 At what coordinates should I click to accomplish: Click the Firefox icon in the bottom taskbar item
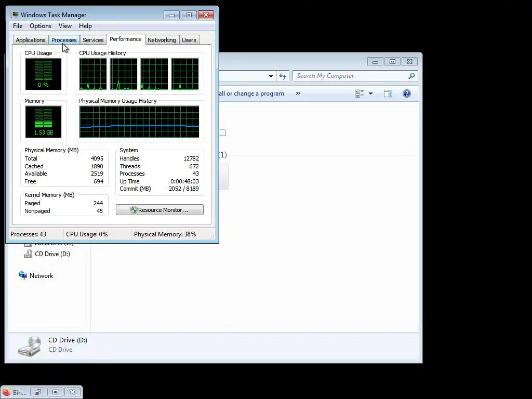click(x=6, y=392)
